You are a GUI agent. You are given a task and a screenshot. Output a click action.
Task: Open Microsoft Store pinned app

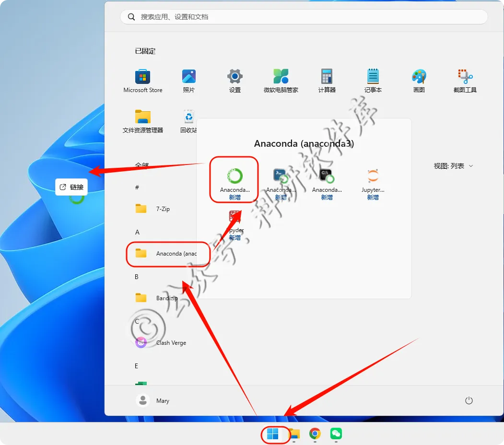143,81
